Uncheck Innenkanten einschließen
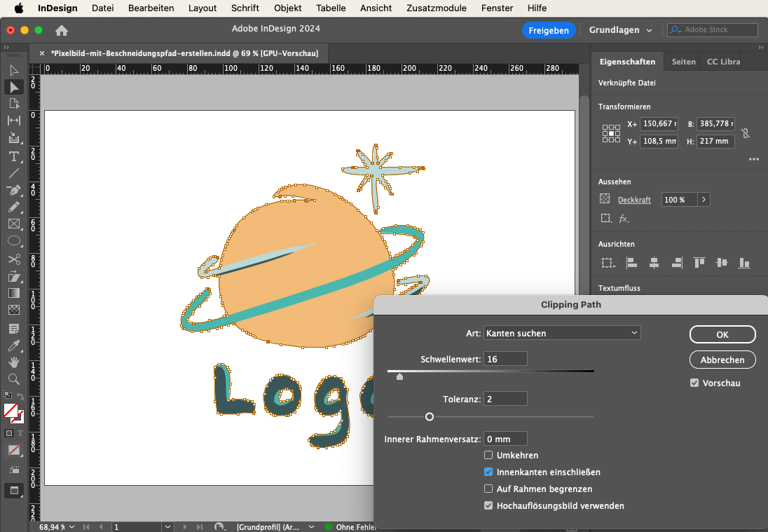 pyautogui.click(x=488, y=472)
